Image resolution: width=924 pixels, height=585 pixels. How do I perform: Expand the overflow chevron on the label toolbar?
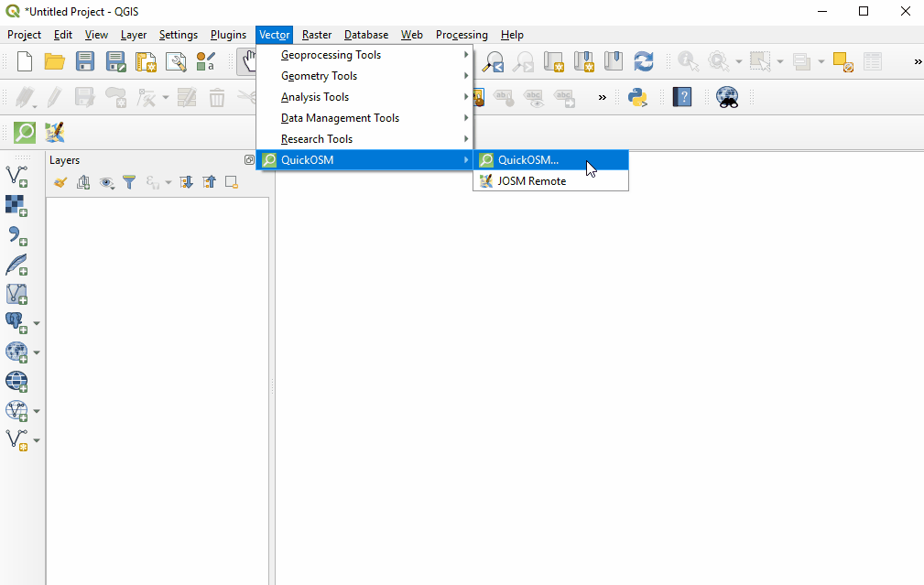click(602, 98)
